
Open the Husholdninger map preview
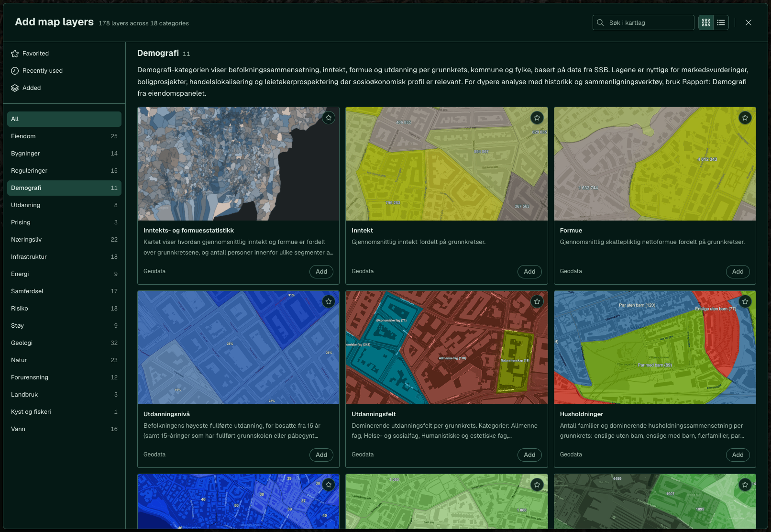click(x=655, y=347)
